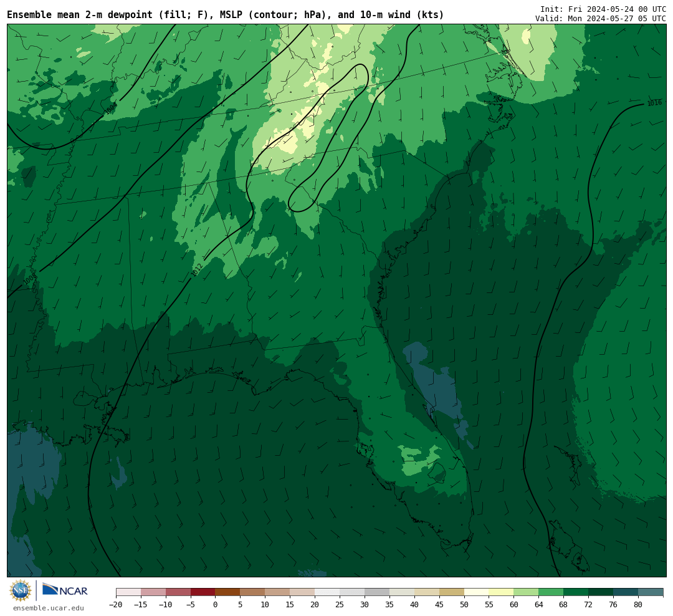Click the 1016 contour label
673x616 pixels.
(654, 103)
